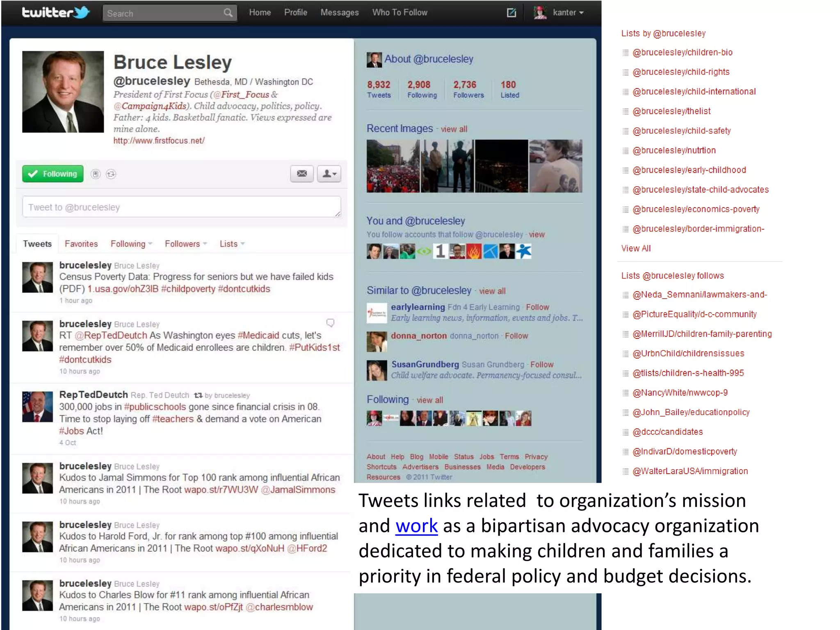Open Who To Follow in top navigation
Screen dimensions: 840x630
pos(400,13)
